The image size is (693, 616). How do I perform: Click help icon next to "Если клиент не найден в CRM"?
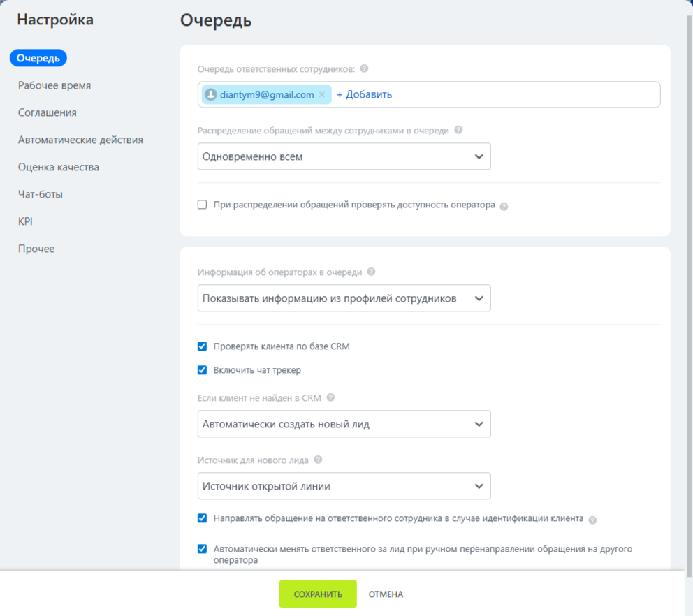(330, 397)
